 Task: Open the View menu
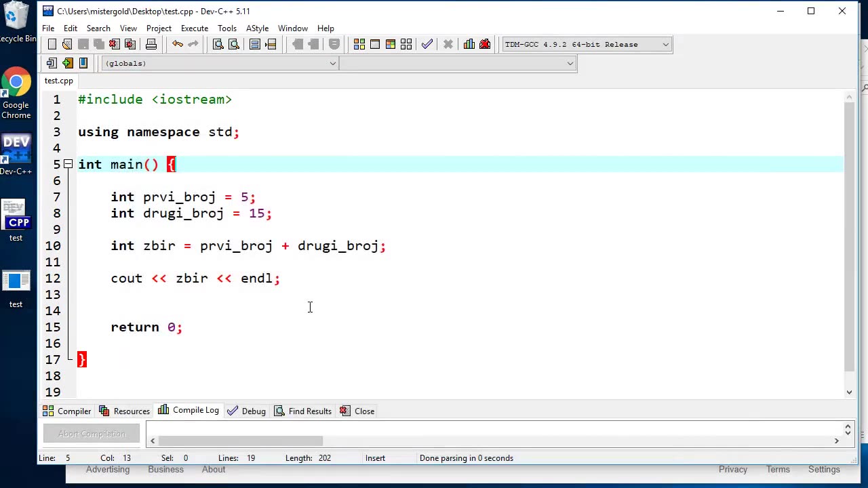[x=128, y=28]
